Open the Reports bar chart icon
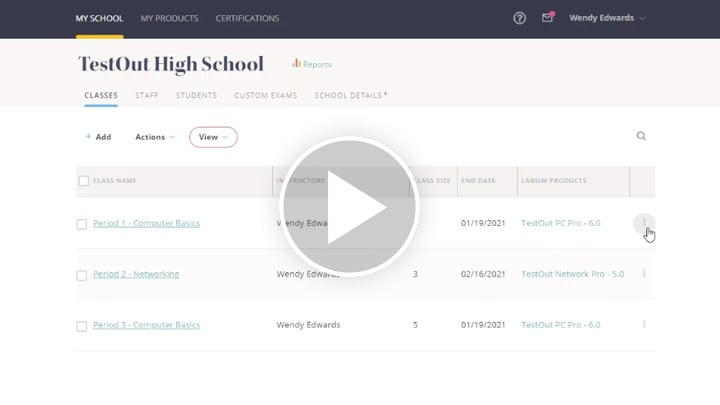720x405 pixels. coord(296,63)
